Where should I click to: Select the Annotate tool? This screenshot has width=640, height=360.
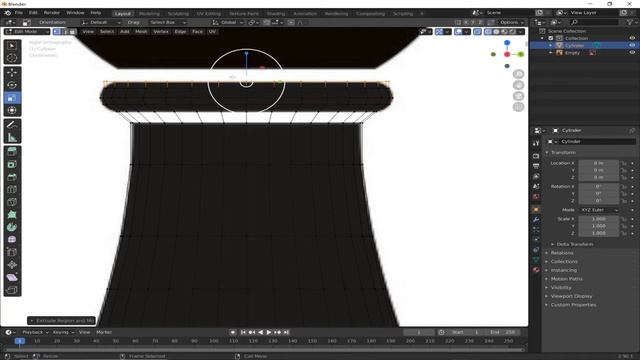click(x=12, y=125)
